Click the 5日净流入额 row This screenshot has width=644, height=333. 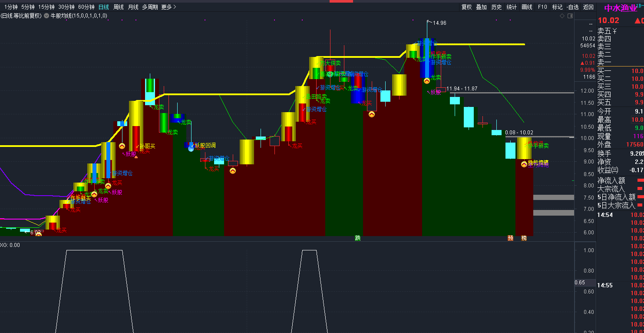click(621, 197)
